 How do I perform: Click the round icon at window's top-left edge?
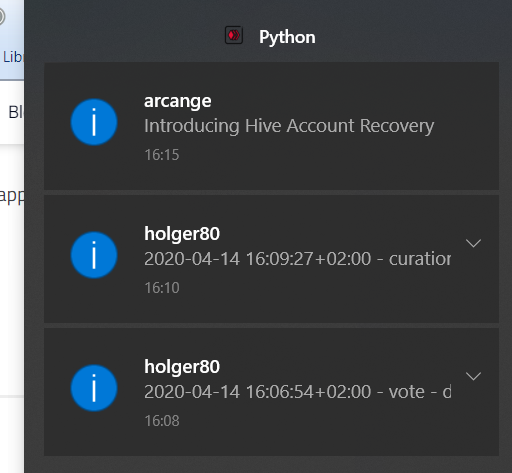pos(2,17)
